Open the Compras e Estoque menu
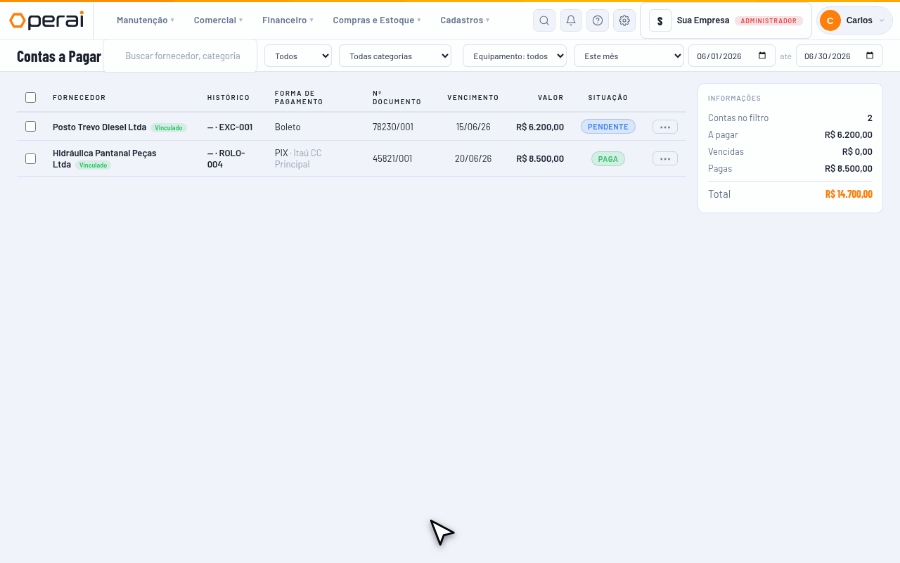 [377, 20]
